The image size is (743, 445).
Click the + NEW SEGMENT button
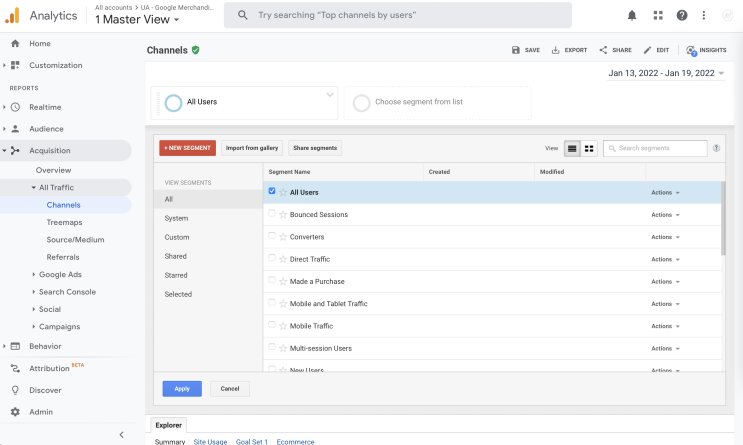coord(188,148)
